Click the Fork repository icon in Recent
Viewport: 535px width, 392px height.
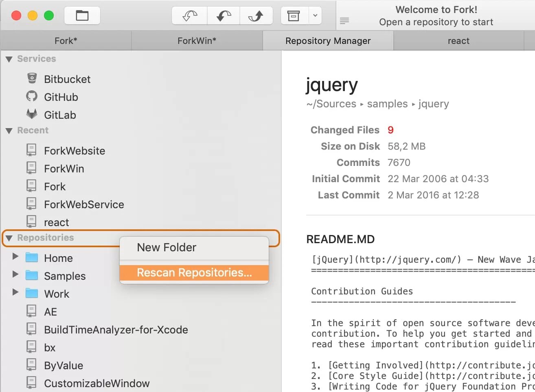(31, 186)
